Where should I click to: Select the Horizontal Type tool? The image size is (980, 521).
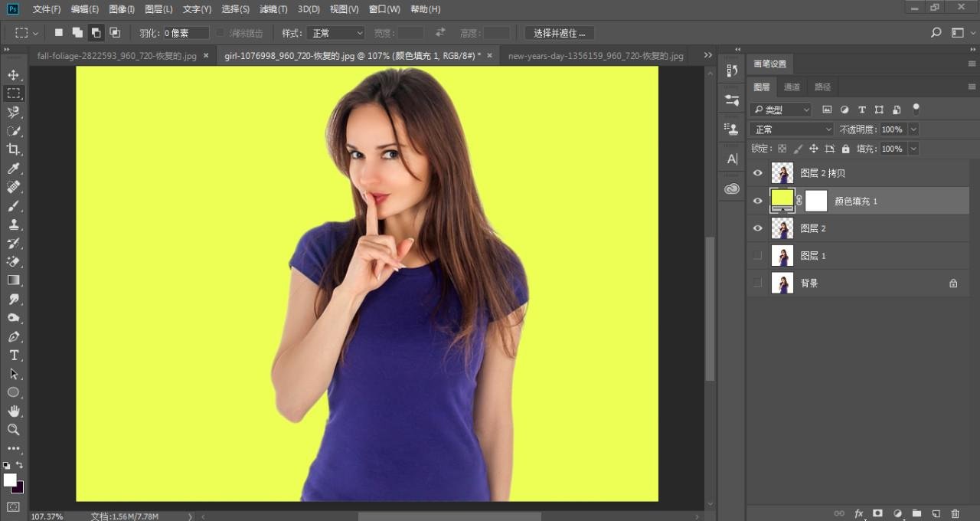point(13,356)
